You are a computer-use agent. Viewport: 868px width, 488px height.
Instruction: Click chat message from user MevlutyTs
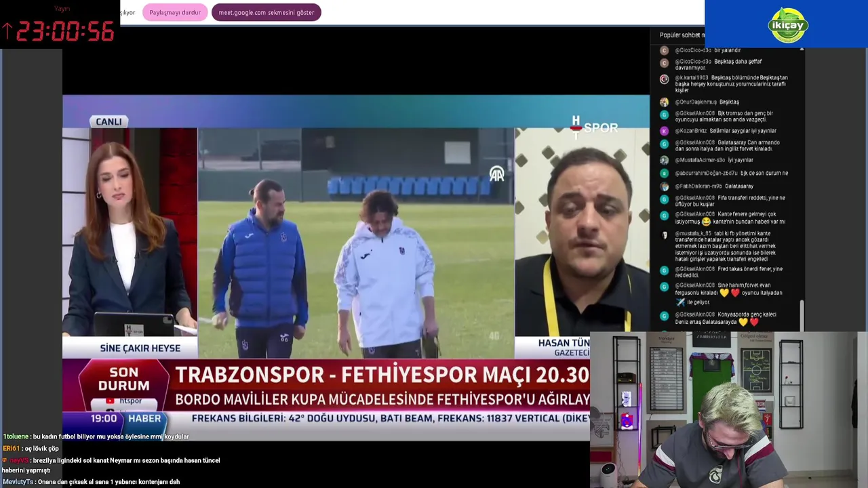pos(91,482)
